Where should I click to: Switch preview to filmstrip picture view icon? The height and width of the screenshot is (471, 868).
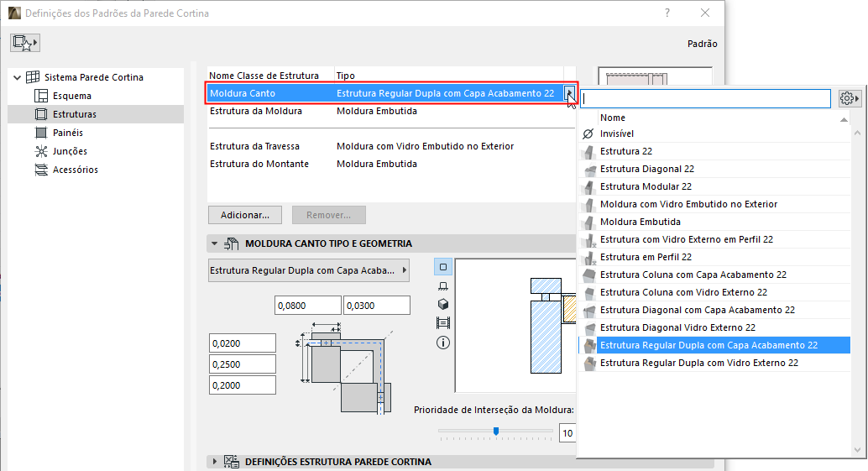pos(443,322)
